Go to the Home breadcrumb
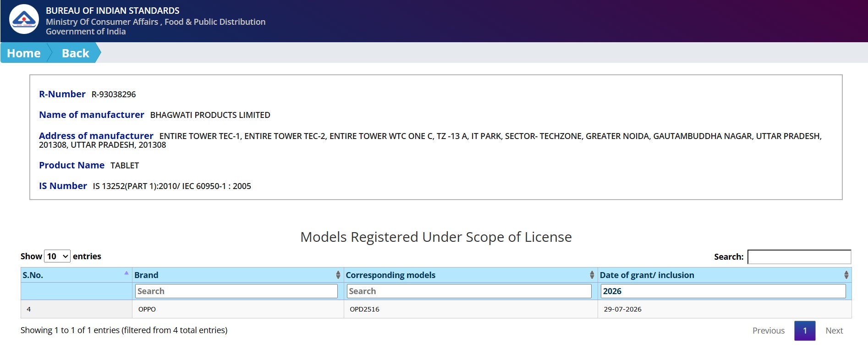The width and height of the screenshot is (868, 351). 24,53
